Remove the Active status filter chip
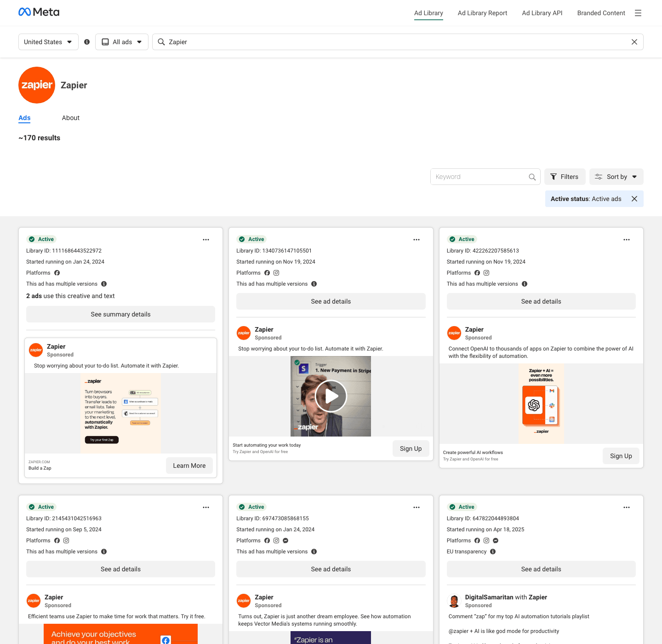 [x=634, y=199]
